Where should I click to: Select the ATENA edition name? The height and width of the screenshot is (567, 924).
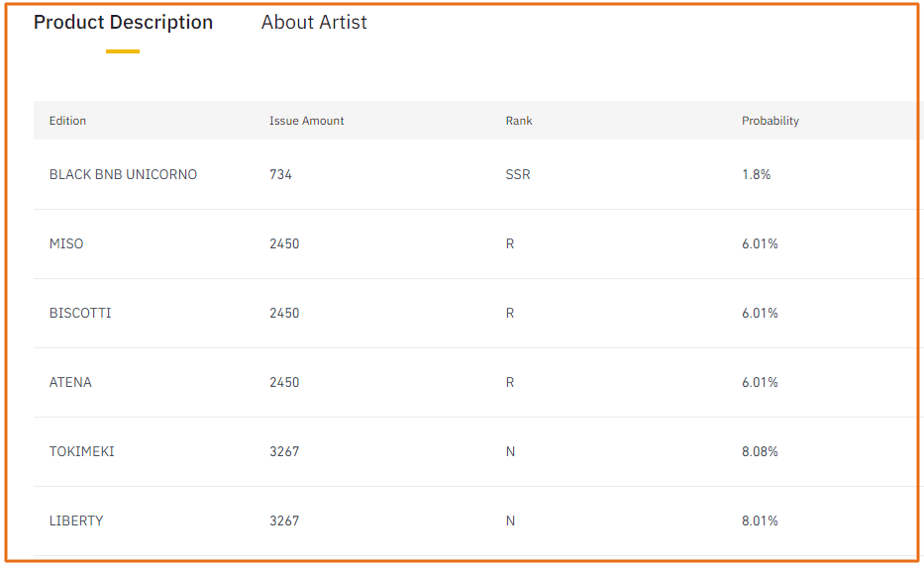click(x=70, y=383)
